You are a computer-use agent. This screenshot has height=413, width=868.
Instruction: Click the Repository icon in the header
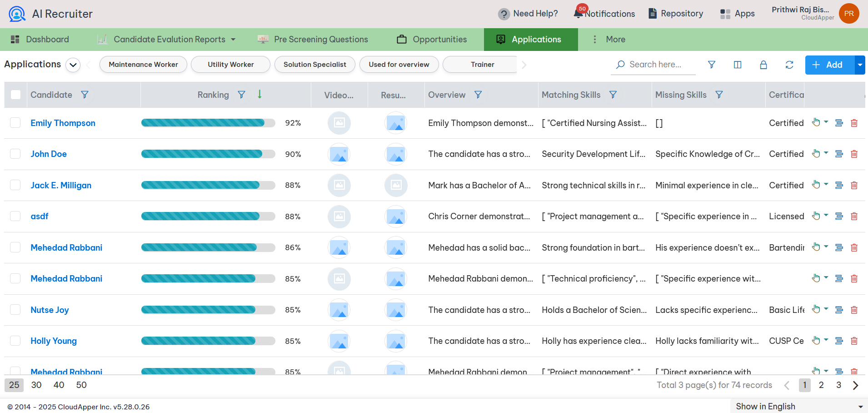(x=653, y=13)
